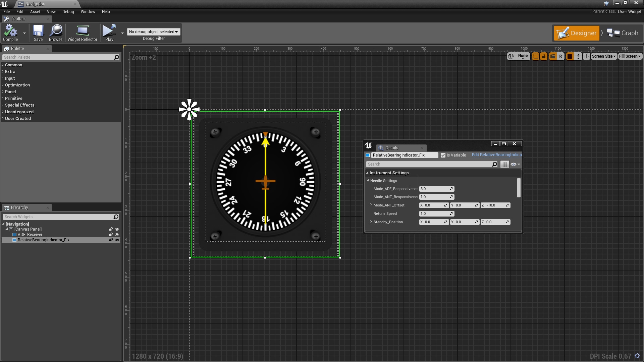This screenshot has height=362, width=644.
Task: Open the Compile button in the toolbar
Action: tap(10, 33)
